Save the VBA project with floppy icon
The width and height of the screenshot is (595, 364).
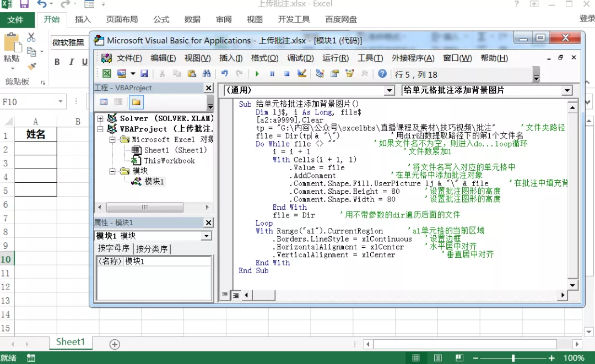click(144, 74)
